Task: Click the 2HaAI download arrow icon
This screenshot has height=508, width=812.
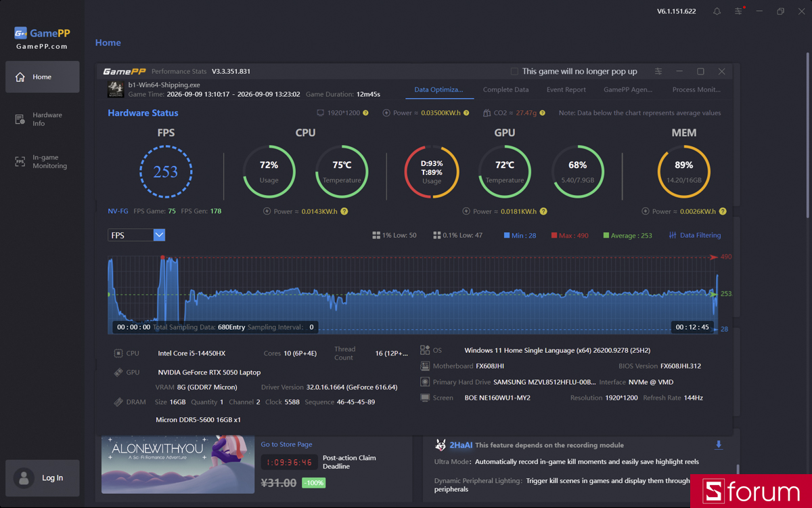Action: pos(719,445)
